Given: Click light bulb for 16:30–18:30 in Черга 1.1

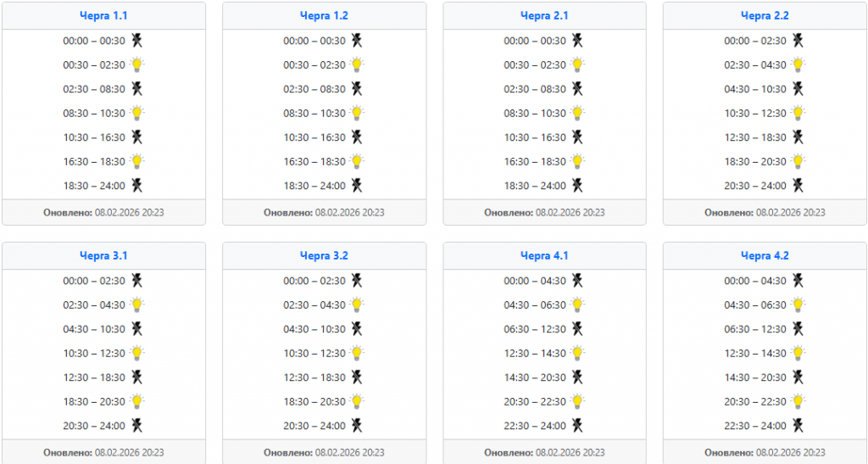Looking at the screenshot, I should coord(136,161).
